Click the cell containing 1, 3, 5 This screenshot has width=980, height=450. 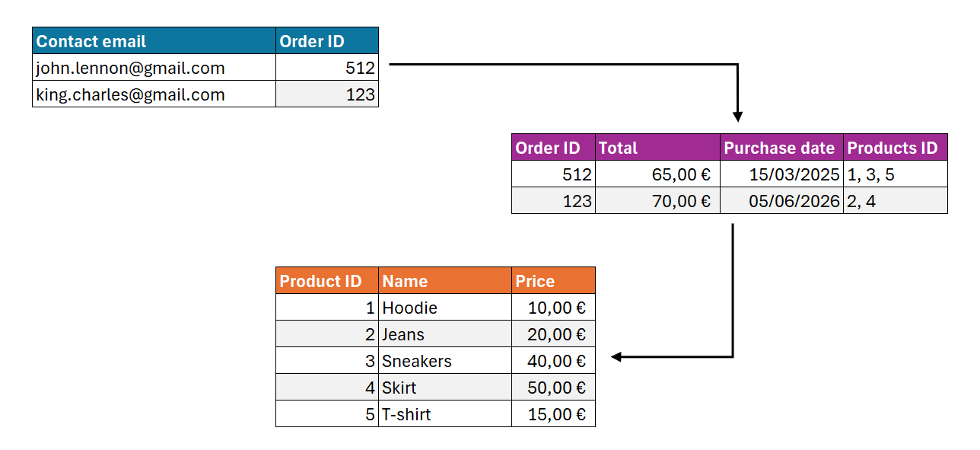click(895, 174)
